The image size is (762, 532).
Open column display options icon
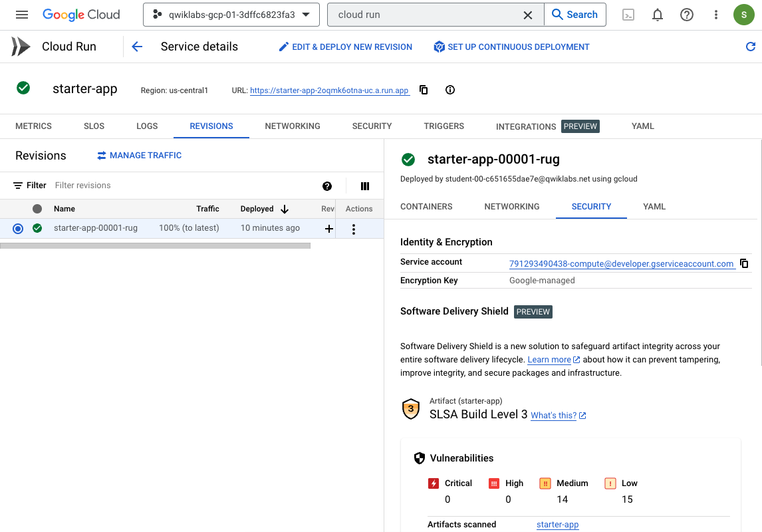(x=364, y=186)
